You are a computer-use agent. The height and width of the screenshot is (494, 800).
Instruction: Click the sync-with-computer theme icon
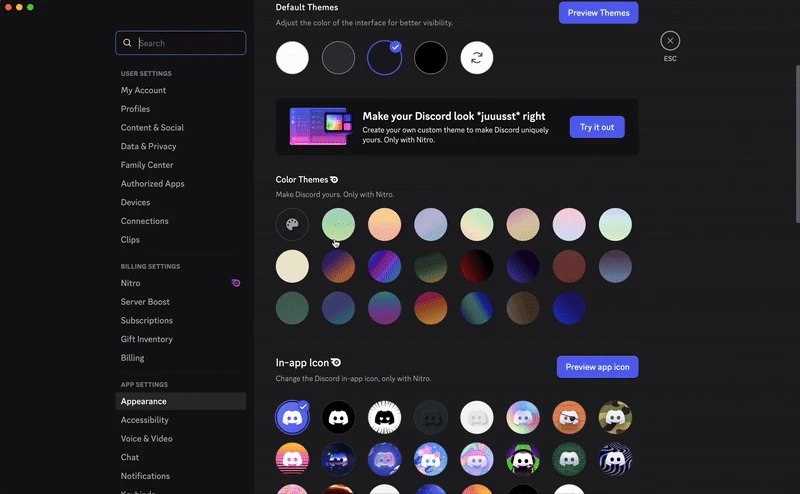click(477, 58)
